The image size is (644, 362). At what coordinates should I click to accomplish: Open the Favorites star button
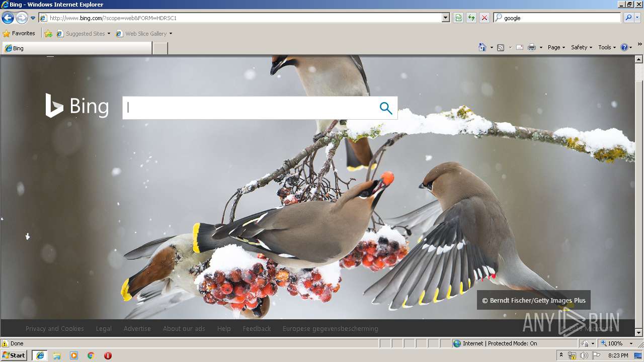tap(19, 33)
